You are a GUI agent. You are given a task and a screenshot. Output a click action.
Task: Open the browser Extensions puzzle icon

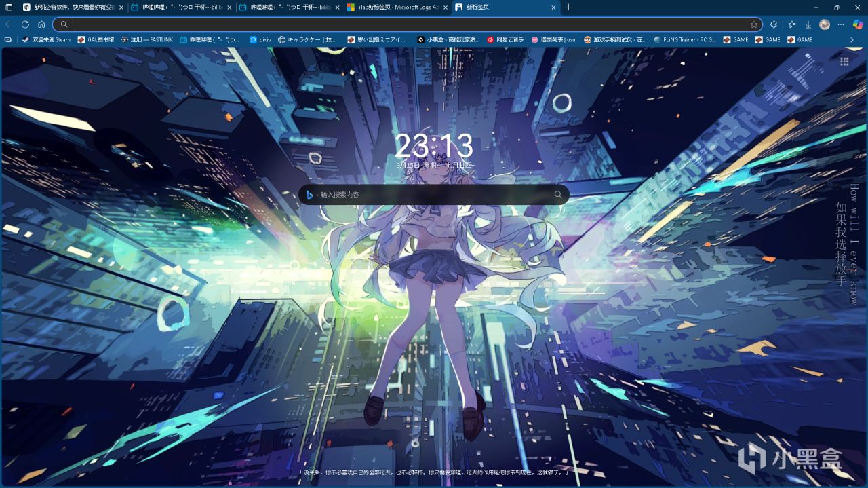pyautogui.click(x=774, y=24)
